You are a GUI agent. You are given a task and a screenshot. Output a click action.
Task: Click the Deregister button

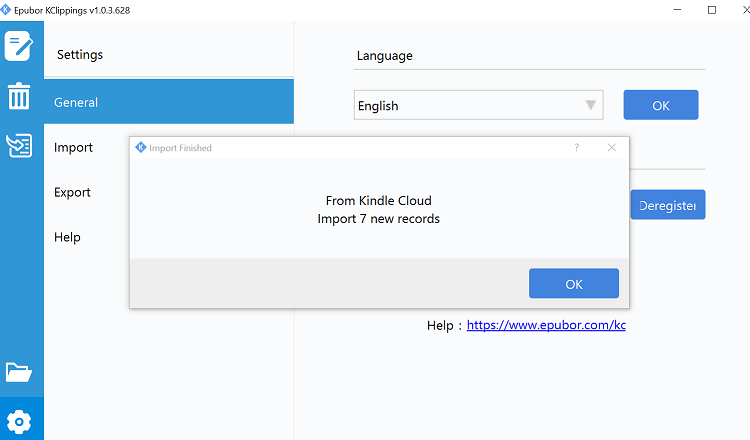coord(668,205)
